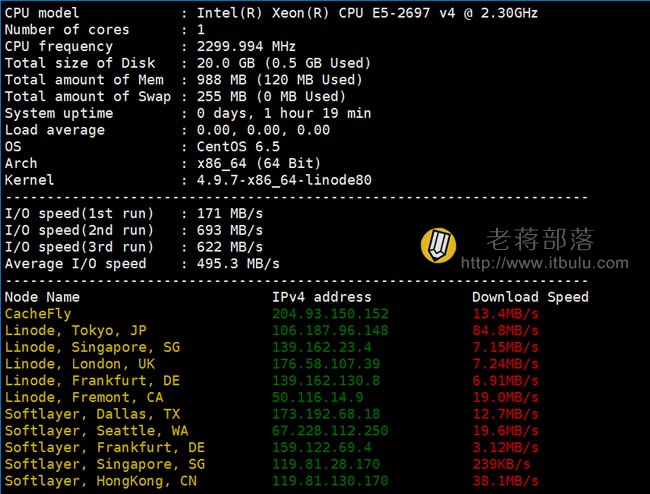Screen dimensions: 650x494
Task: Click HongKong download speed '38.1MB/s'
Action: [x=505, y=481]
